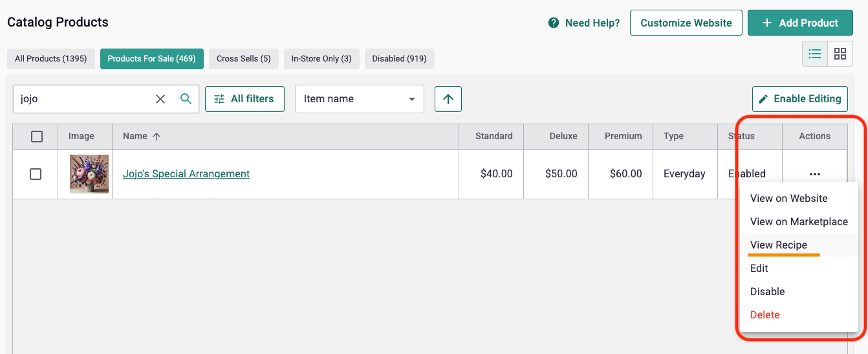Image resolution: width=868 pixels, height=354 pixels.
Task: Switch to Cross Sells (5) tab
Action: [x=244, y=58]
